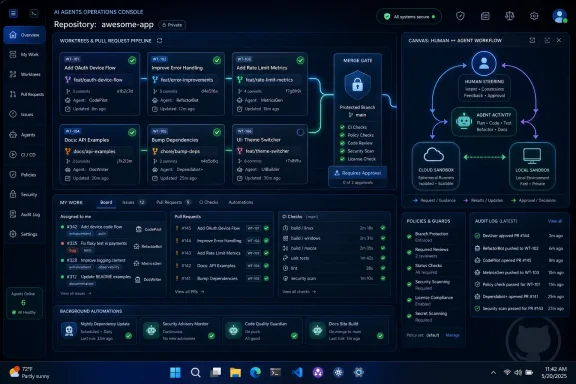
Task: Open the Agents sidebar section
Action: click(25, 134)
